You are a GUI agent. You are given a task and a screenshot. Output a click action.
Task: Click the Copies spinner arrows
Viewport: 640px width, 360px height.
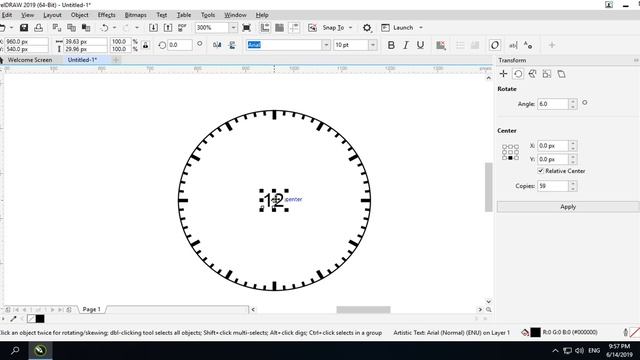click(x=573, y=186)
